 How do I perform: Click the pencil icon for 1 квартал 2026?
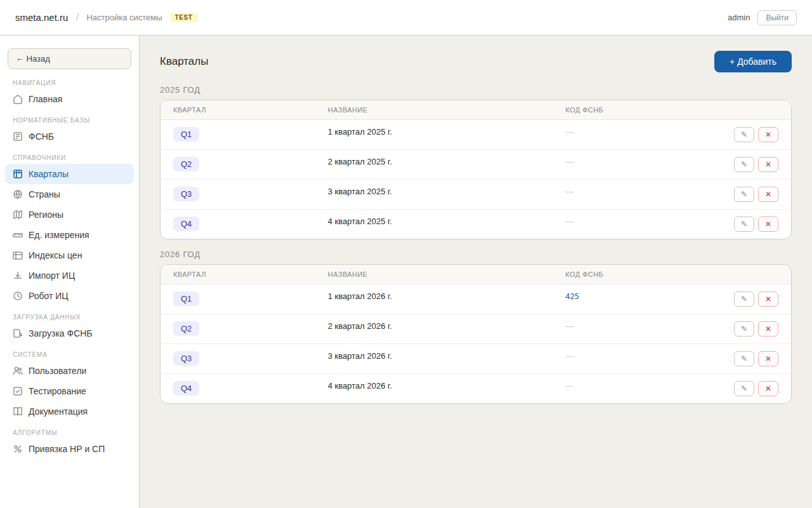point(743,299)
